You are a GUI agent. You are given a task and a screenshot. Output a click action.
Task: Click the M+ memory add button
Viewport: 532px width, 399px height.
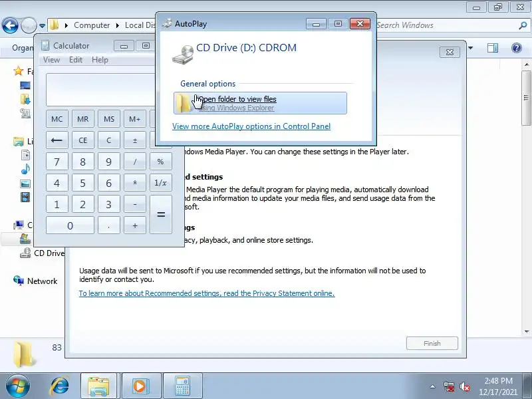pyautogui.click(x=135, y=119)
